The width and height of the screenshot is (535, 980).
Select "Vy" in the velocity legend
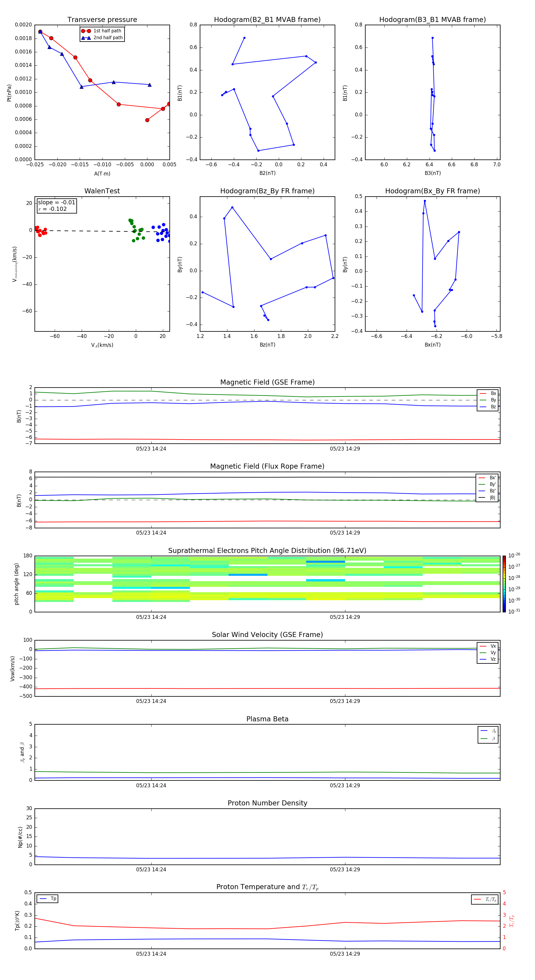pos(488,652)
